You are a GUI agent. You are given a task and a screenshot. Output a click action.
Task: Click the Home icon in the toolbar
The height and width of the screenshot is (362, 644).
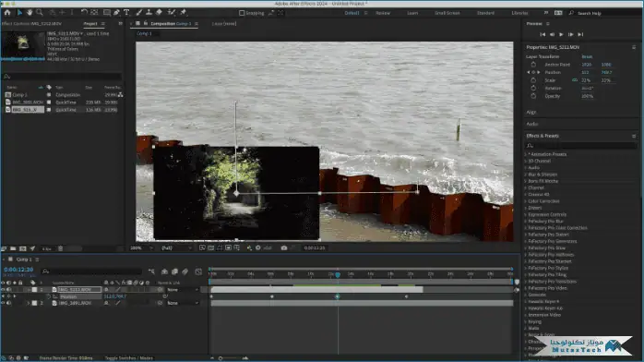(x=7, y=13)
